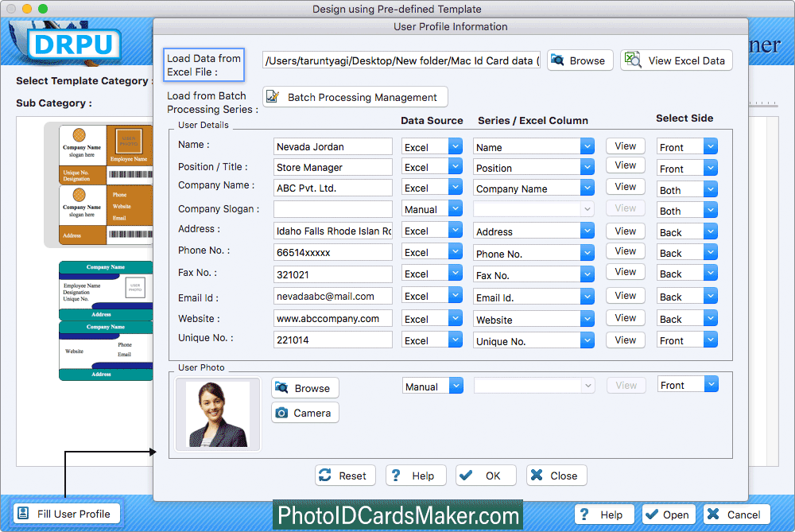
Task: Click the user photo Browse icon
Action: click(x=281, y=388)
